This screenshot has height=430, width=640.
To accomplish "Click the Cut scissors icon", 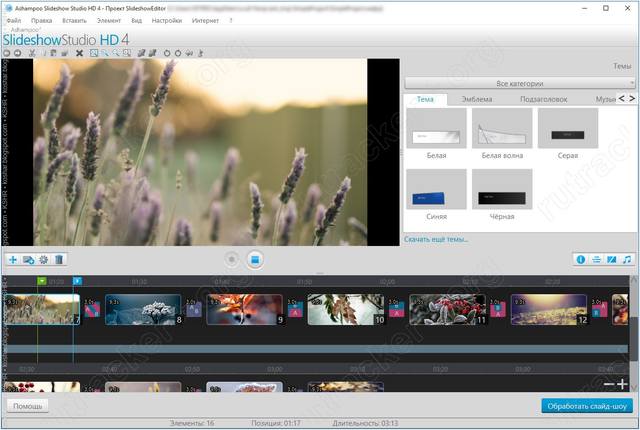I will tap(32, 53).
